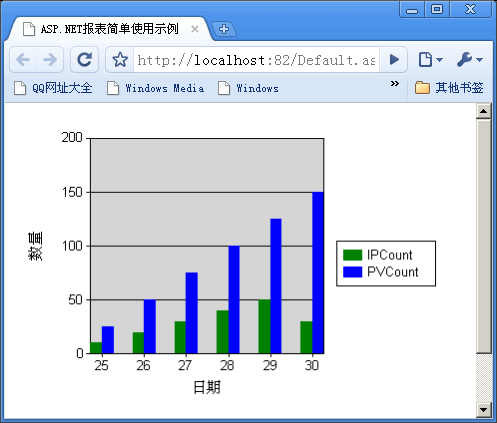
Task: Open the Windows bookmark
Action: coord(248,88)
